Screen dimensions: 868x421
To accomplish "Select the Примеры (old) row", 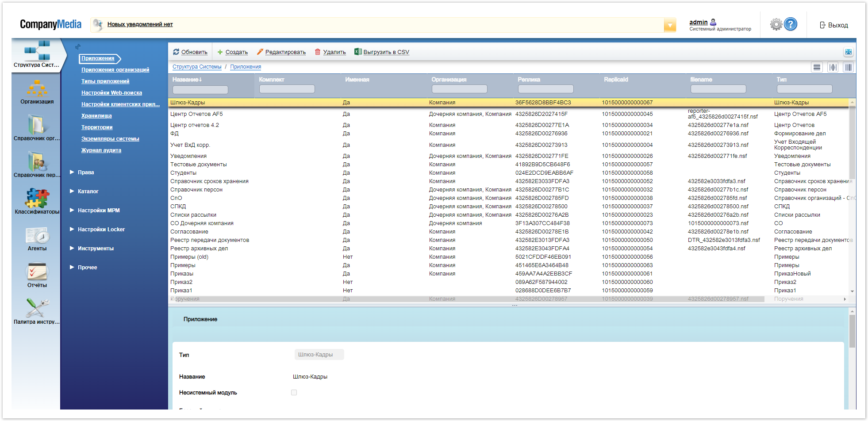I will [508, 257].
